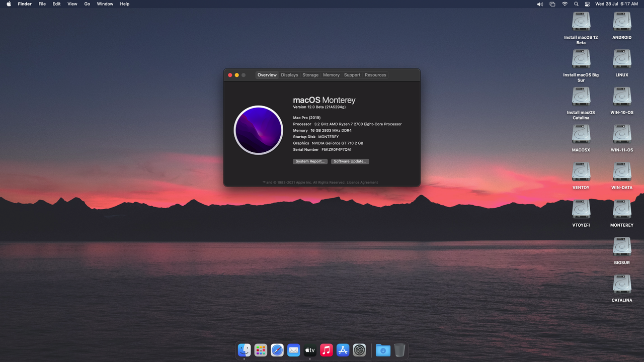Open the Edit menu
Image resolution: width=644 pixels, height=362 pixels.
pos(57,4)
